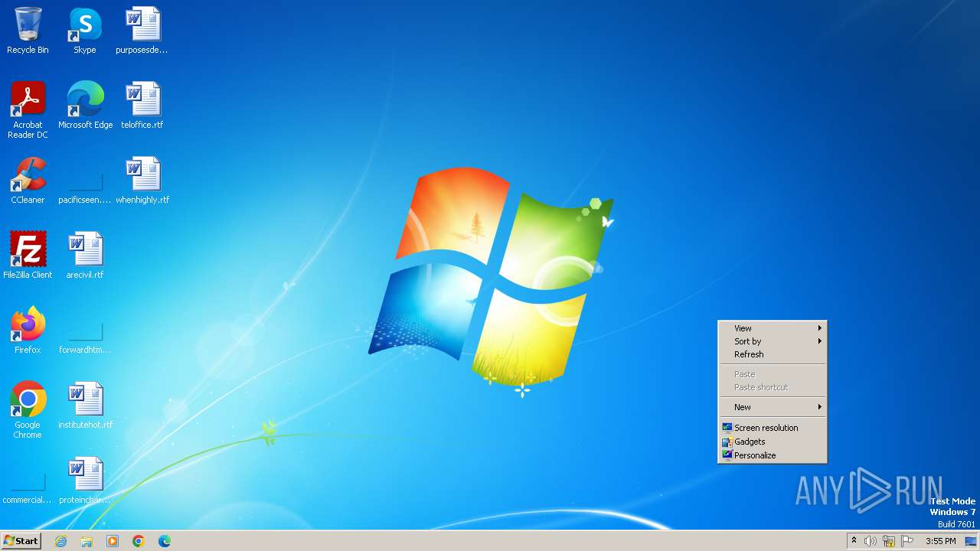Select the Acrobat Reader DC shortcut
The height and width of the screenshot is (551, 980).
coord(28,110)
